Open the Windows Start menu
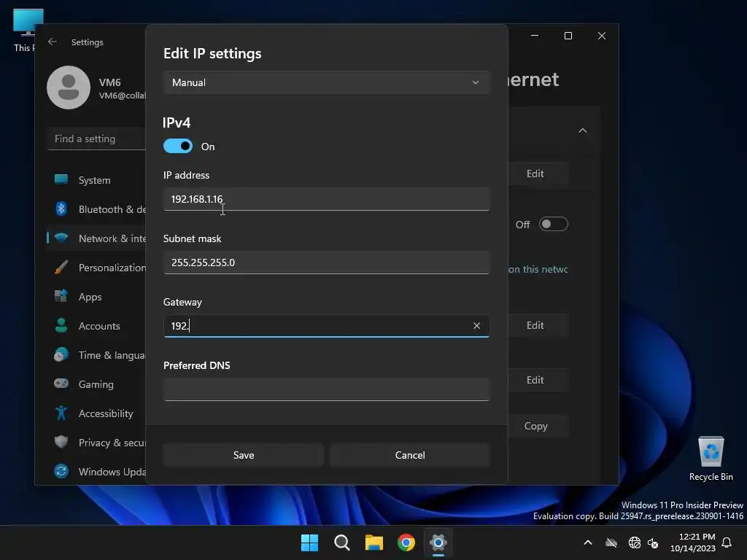 coord(309,542)
